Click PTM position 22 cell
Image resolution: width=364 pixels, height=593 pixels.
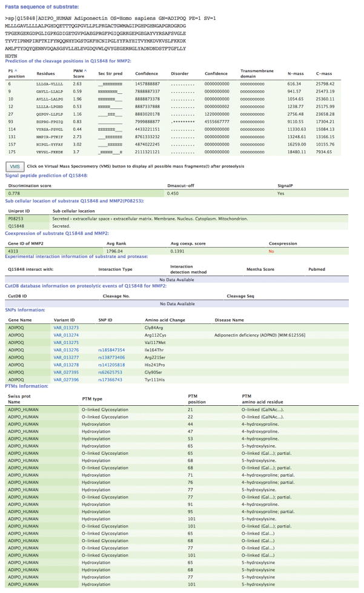pos(190,417)
